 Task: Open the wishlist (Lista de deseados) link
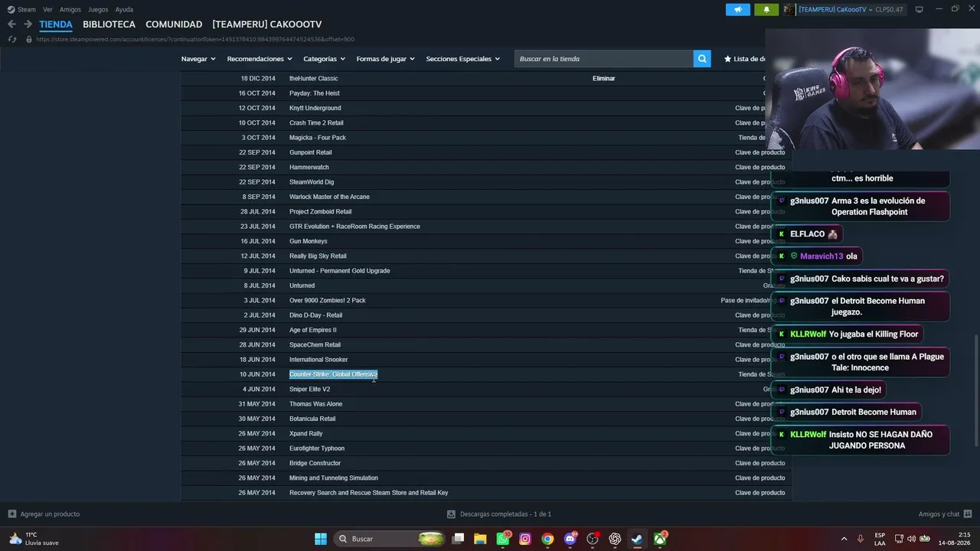[x=744, y=59]
